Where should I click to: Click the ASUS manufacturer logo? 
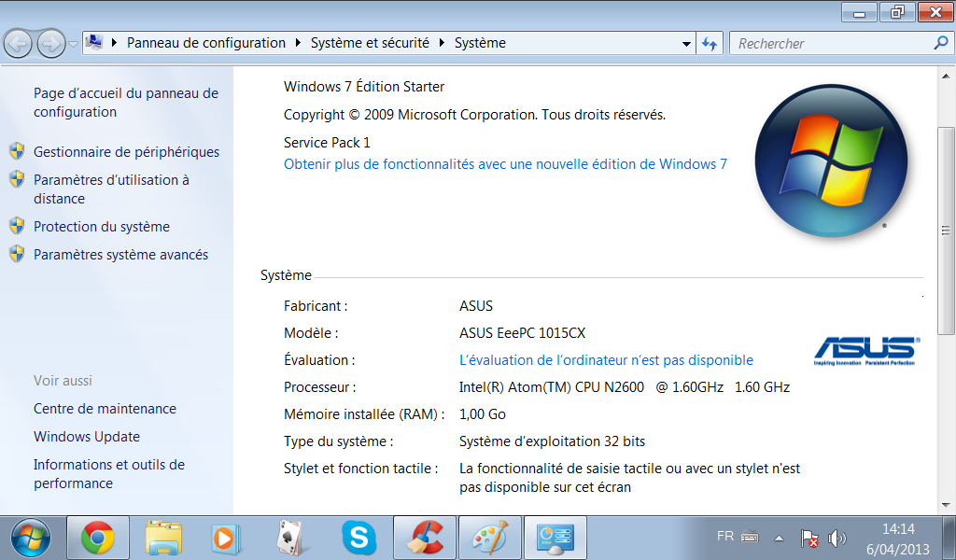point(866,351)
